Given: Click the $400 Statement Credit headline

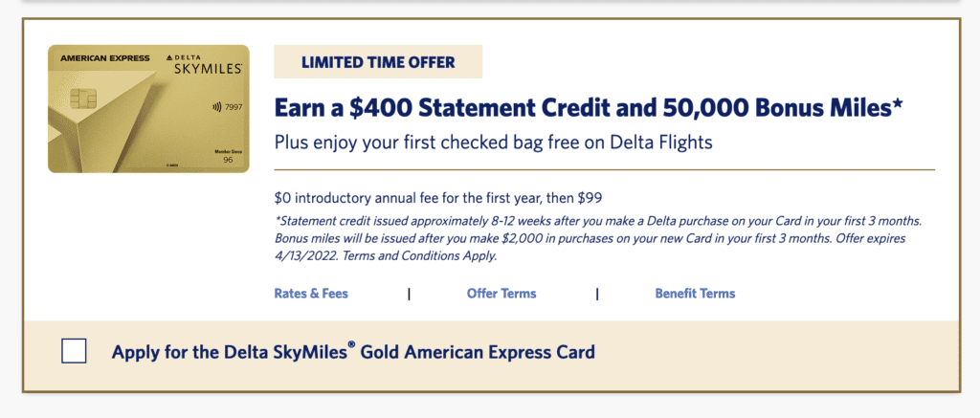Looking at the screenshot, I should pos(589,109).
